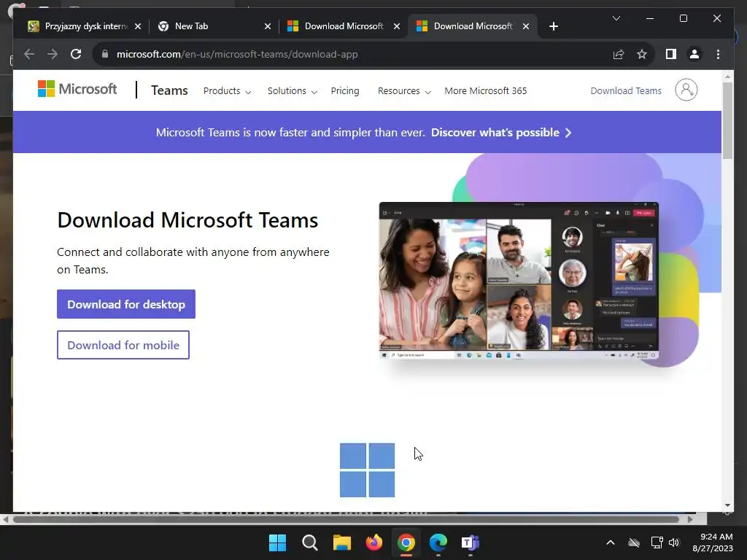Screen dimensions: 747x560
Task: Click the scrollbar up arrow
Action: pos(727,76)
